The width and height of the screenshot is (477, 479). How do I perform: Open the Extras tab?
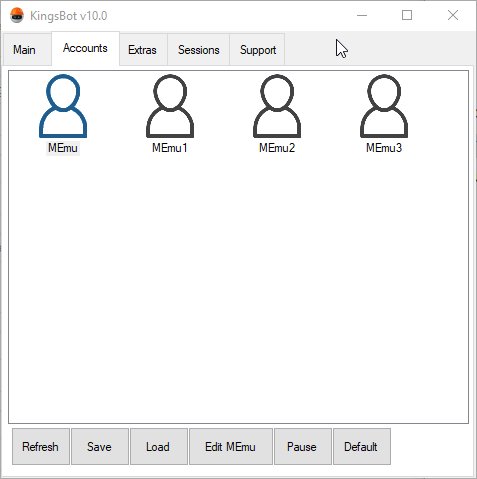[142, 50]
